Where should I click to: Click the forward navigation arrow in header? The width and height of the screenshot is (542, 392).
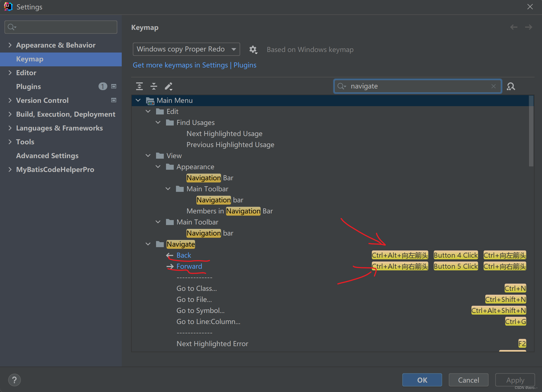pyautogui.click(x=528, y=27)
